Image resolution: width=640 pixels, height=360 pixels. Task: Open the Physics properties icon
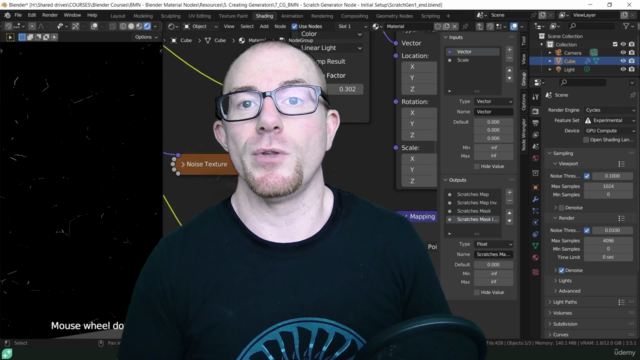536,222
